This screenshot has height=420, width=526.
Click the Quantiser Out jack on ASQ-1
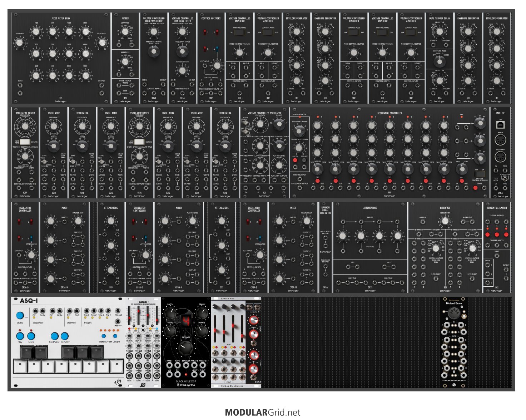[x=77, y=311]
